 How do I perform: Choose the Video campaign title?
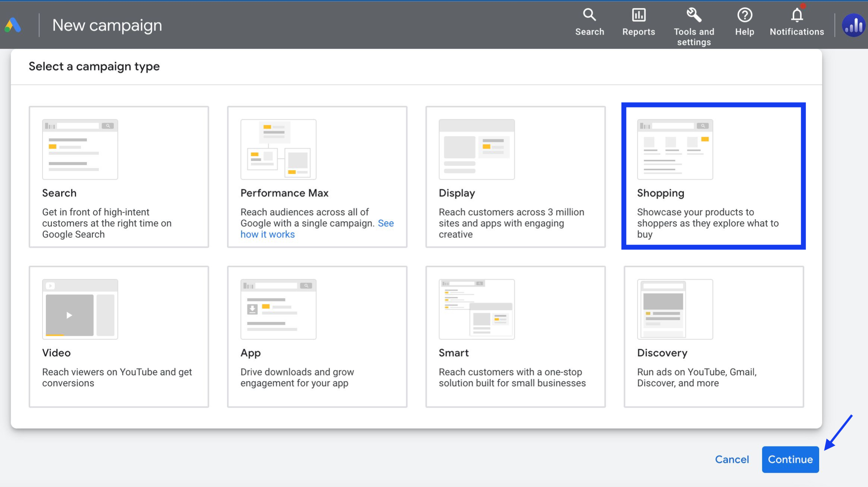56,352
